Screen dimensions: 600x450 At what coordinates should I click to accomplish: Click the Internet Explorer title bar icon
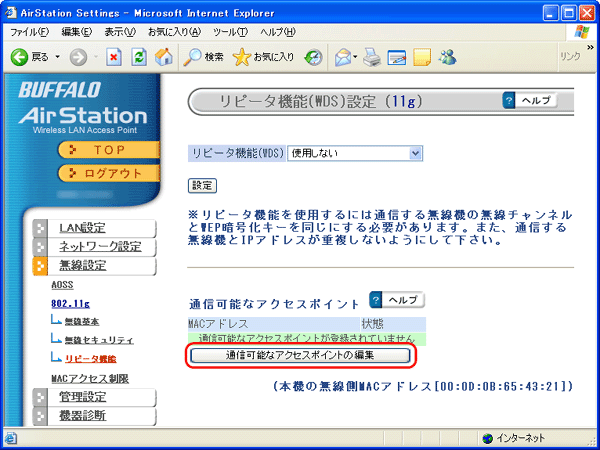[x=10, y=13]
